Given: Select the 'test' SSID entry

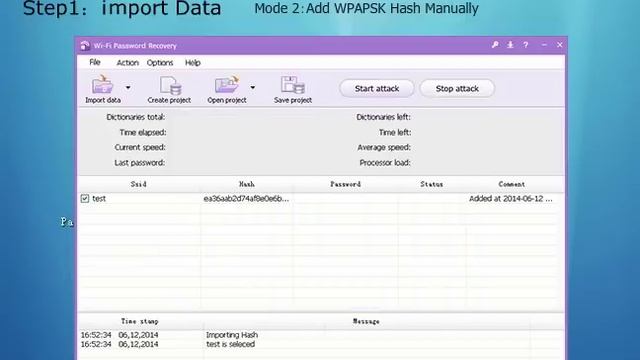Looking at the screenshot, I should pyautogui.click(x=99, y=199).
